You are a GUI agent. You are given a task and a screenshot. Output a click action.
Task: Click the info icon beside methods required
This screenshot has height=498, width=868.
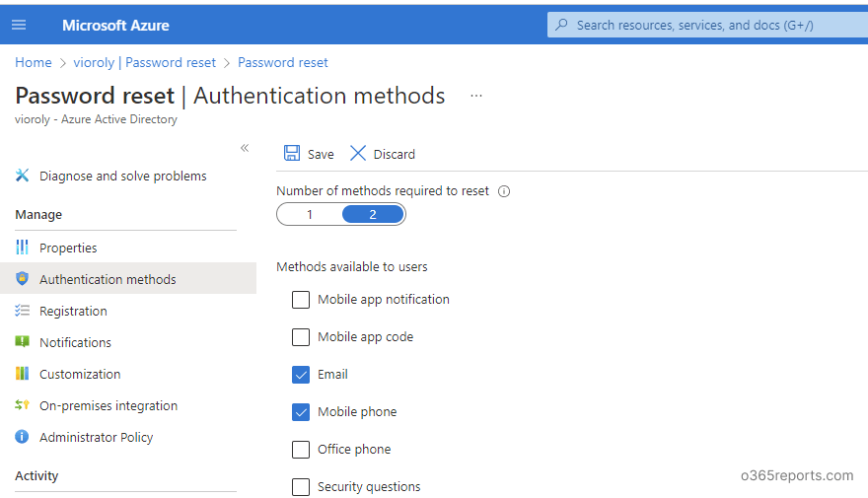tap(504, 191)
